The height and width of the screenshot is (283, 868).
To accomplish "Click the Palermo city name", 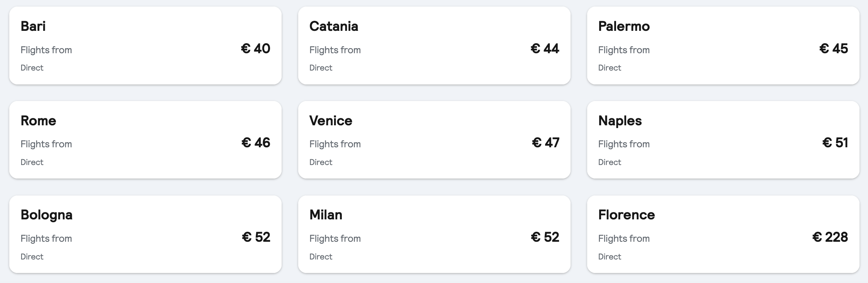I will [624, 26].
